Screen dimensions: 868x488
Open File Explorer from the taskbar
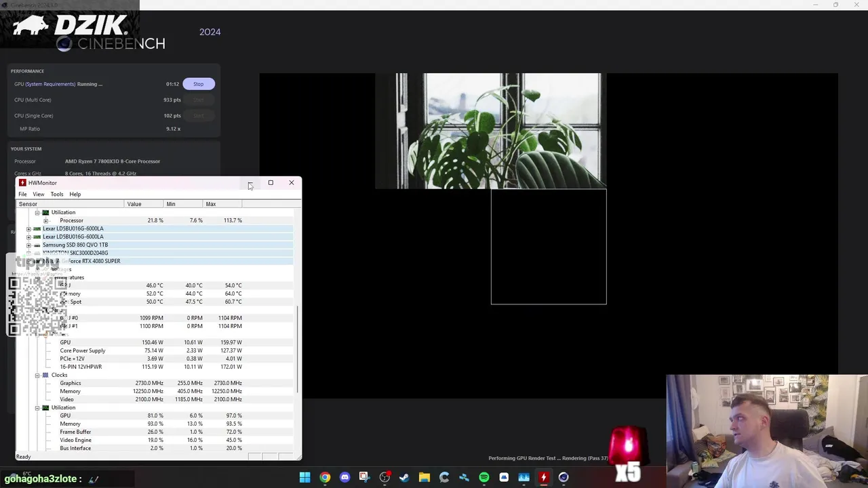[424, 477]
